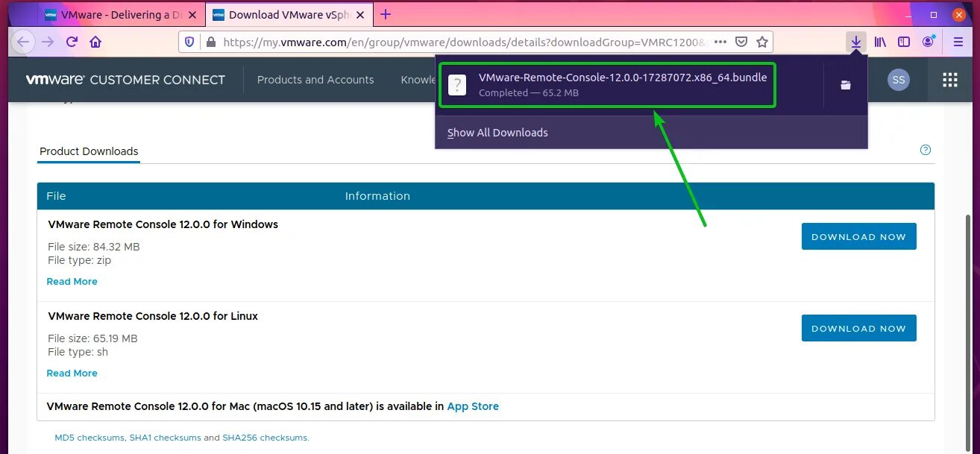The image size is (980, 454).
Task: Open the SS user profile avatar
Action: coord(899,80)
